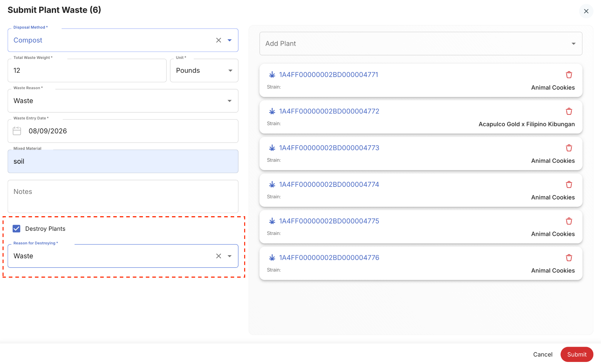Click the Cancel button

pyautogui.click(x=543, y=354)
